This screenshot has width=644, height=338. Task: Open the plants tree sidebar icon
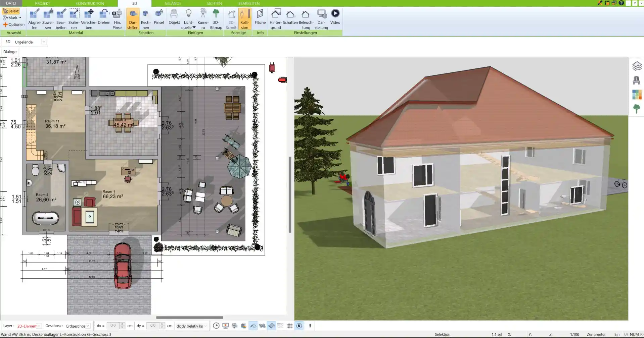(636, 109)
